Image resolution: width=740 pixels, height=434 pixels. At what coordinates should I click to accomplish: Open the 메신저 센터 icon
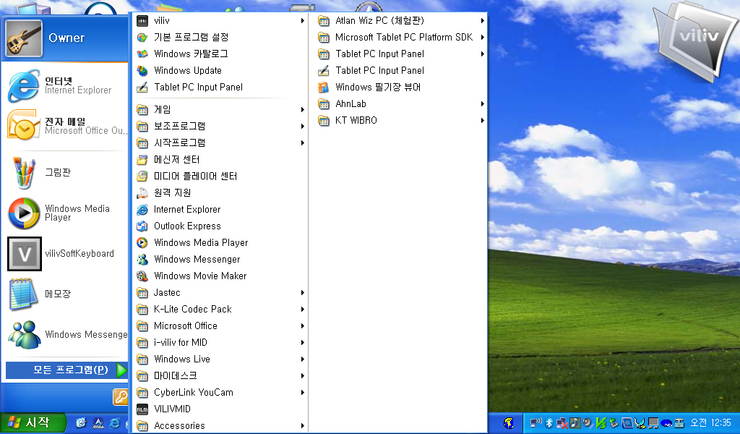pyautogui.click(x=142, y=159)
